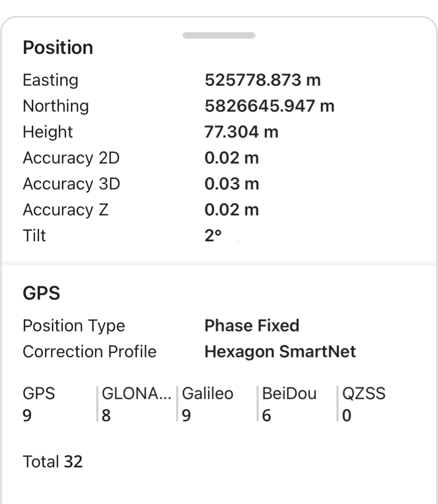Select the Phase Fixed position type
Viewport: 438px width, 504px height.
pyautogui.click(x=252, y=326)
